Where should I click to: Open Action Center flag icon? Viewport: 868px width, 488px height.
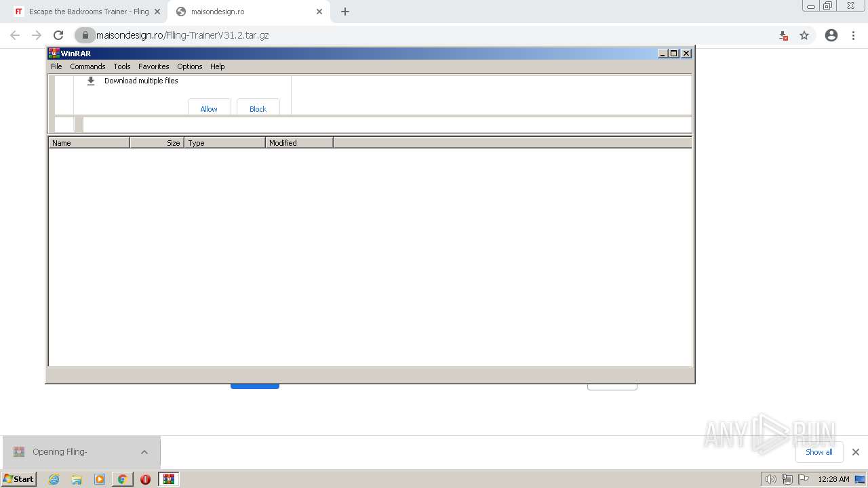(x=804, y=479)
